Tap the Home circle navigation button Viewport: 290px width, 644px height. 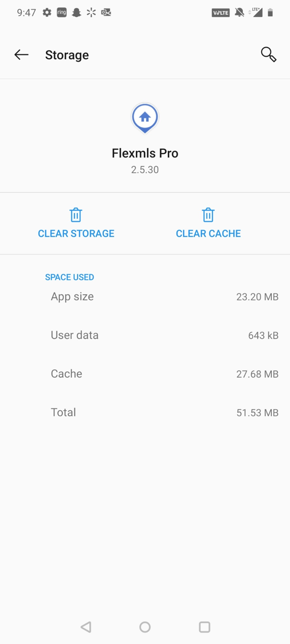click(145, 627)
